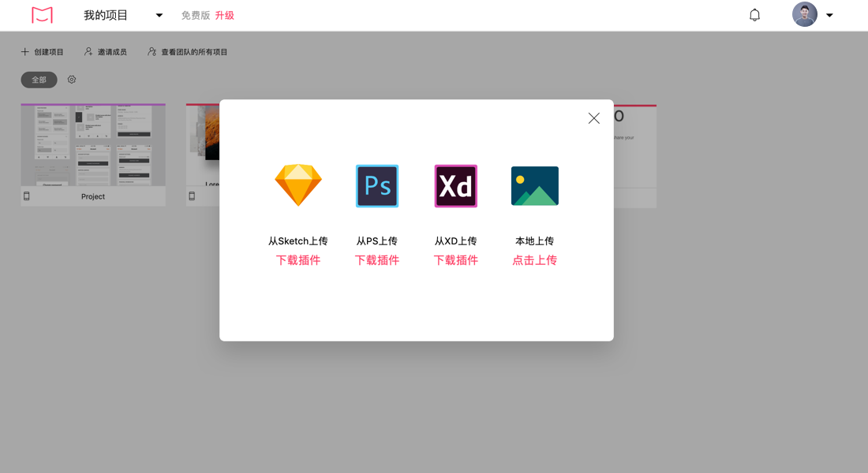Click the 从Sketch上传 label
The height and width of the screenshot is (473, 868).
(x=298, y=241)
